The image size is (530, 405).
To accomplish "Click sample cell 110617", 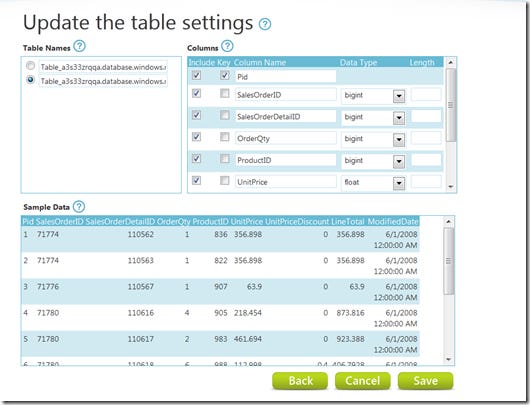I will point(141,339).
